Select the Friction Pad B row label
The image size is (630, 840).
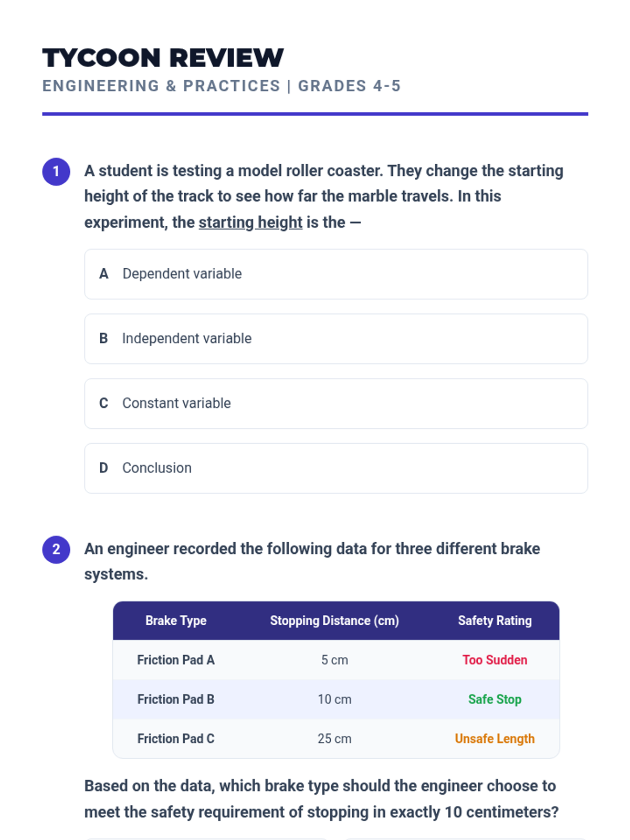pos(176,699)
